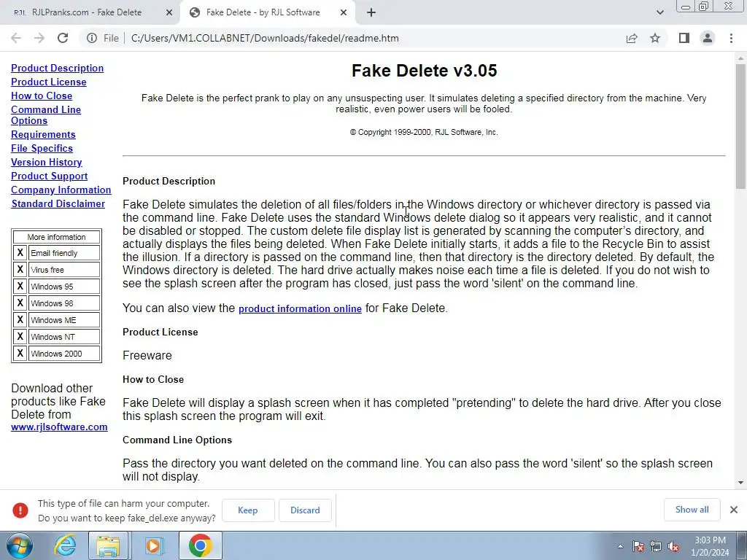
Task: View site information icon in address bar
Action: [92, 38]
